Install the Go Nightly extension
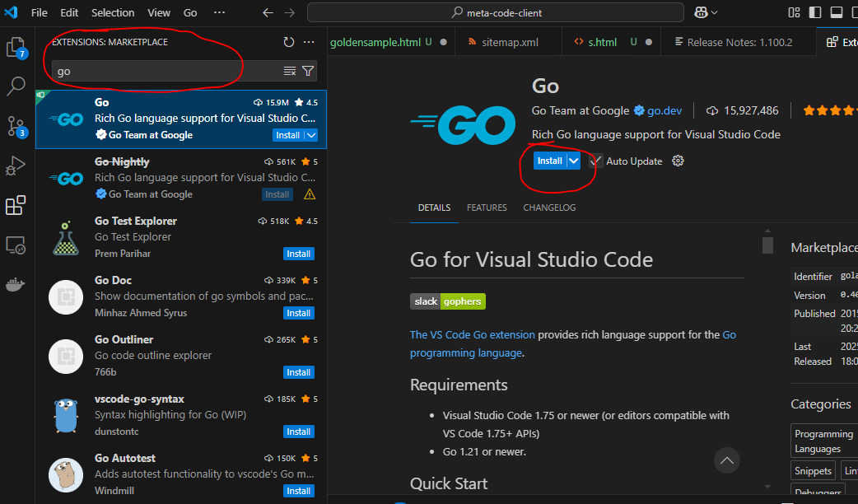Image resolution: width=858 pixels, height=504 pixels. [x=277, y=194]
